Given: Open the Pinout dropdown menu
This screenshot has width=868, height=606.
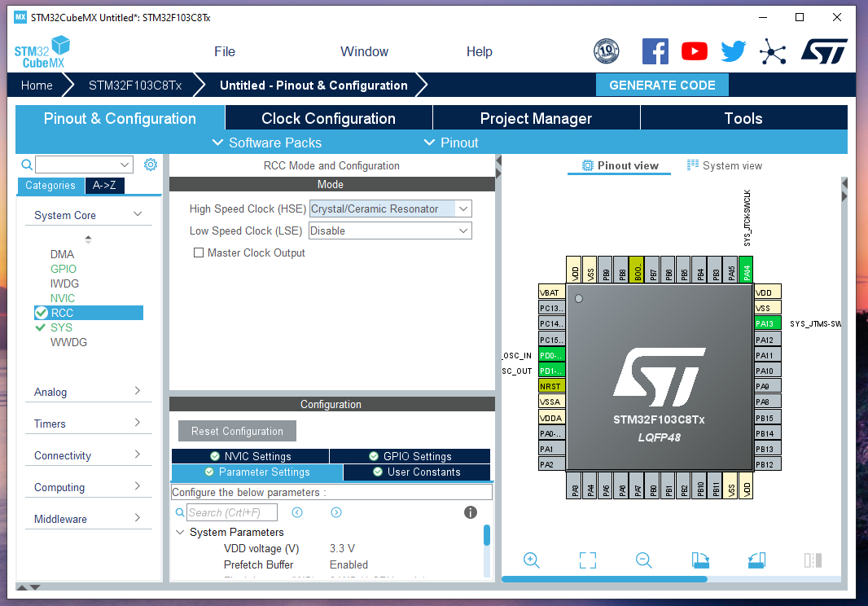Looking at the screenshot, I should point(451,143).
